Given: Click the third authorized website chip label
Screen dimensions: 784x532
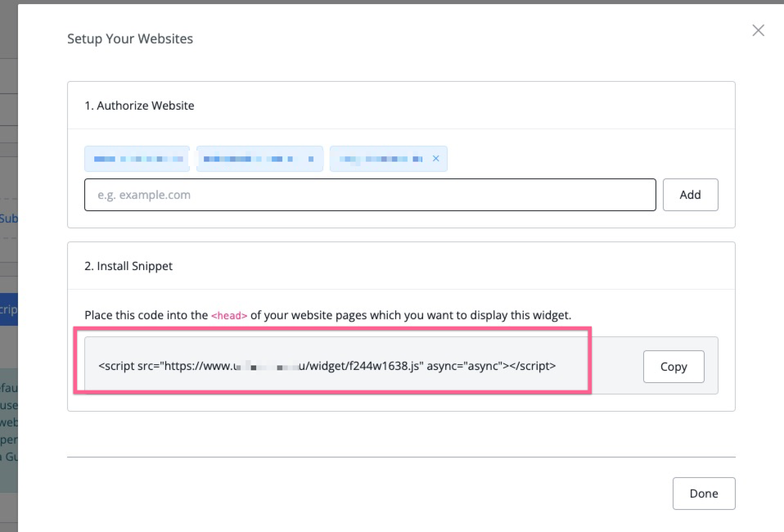Looking at the screenshot, I should 381,159.
